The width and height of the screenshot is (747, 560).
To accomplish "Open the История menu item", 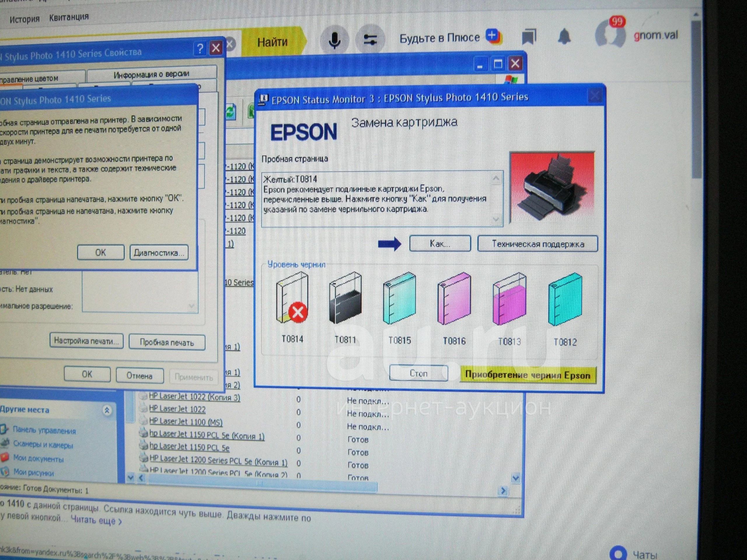I will [x=24, y=19].
